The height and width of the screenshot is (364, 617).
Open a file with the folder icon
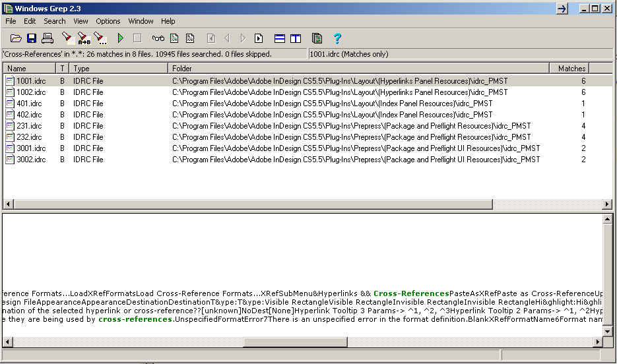[16, 38]
